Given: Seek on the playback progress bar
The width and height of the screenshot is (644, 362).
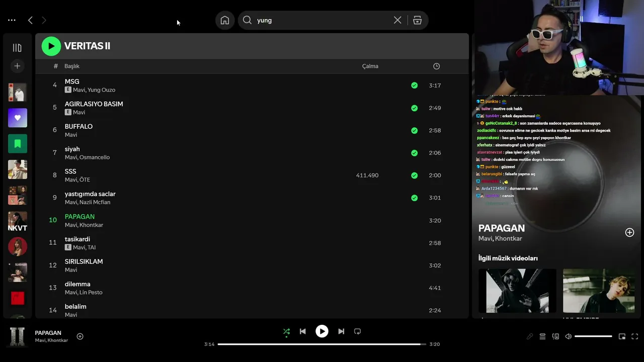Looking at the screenshot, I should coord(322,344).
